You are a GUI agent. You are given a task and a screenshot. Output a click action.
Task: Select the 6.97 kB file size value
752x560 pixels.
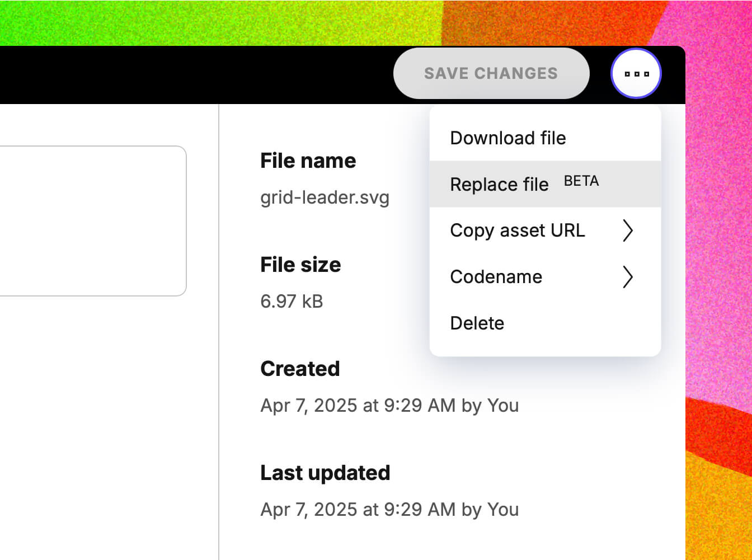click(x=292, y=302)
